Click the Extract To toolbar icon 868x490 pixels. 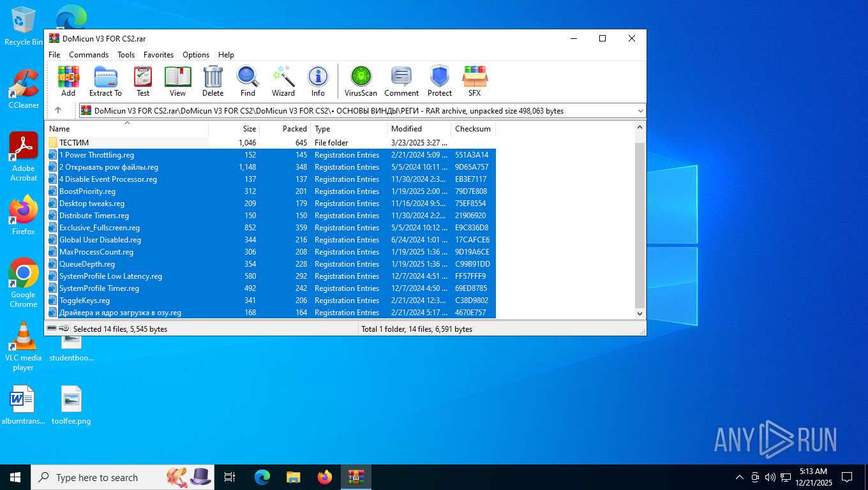point(105,81)
